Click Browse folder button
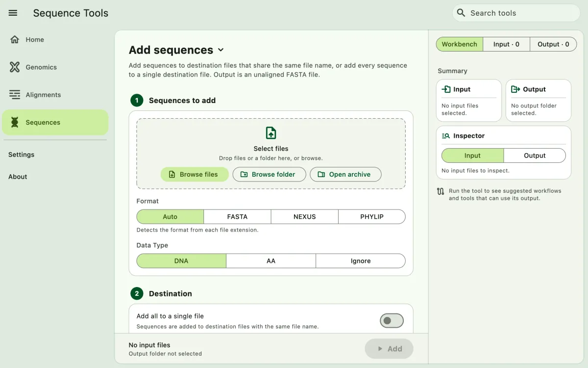588x368 pixels. tap(269, 174)
